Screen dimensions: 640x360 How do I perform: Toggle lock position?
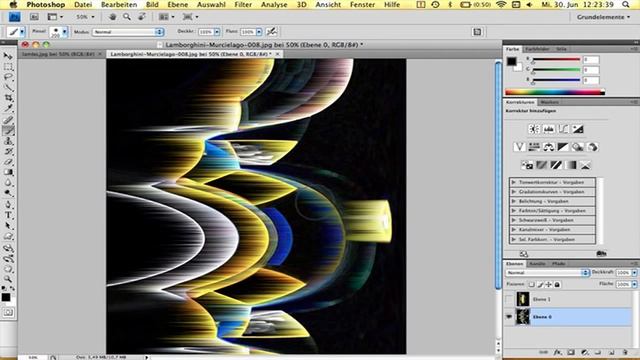pyautogui.click(x=549, y=284)
